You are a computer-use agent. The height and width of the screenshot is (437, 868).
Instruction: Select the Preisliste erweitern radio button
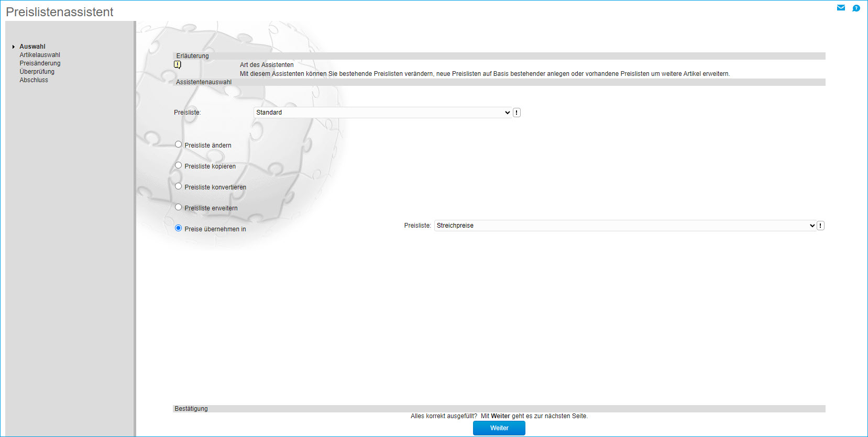(x=179, y=207)
